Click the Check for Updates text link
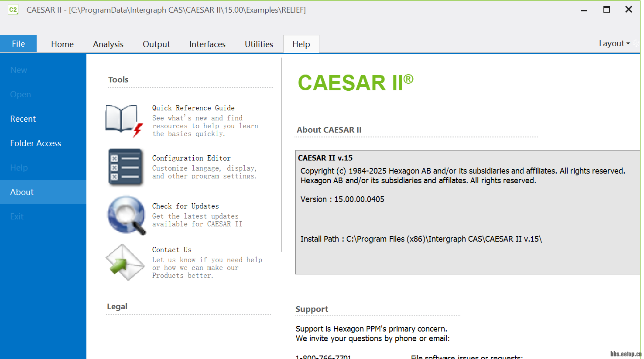644x359 pixels. point(185,206)
